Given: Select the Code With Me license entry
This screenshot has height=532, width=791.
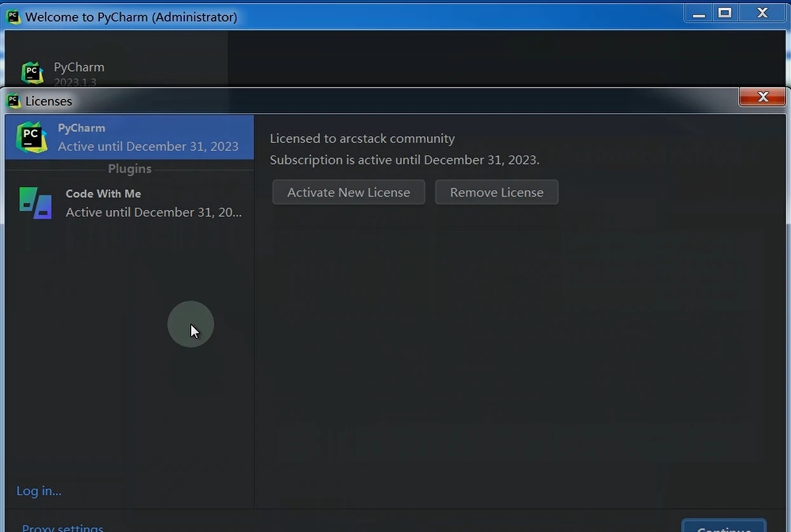Looking at the screenshot, I should coord(127,202).
